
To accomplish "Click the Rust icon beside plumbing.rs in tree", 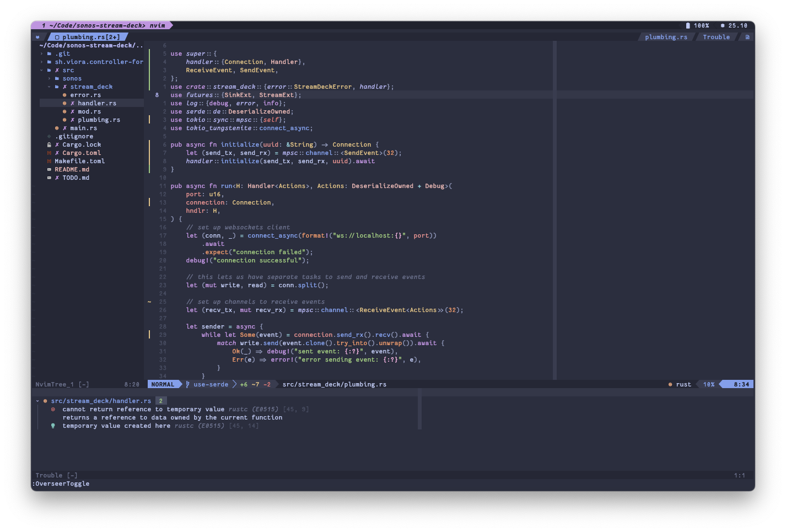I will [x=64, y=120].
